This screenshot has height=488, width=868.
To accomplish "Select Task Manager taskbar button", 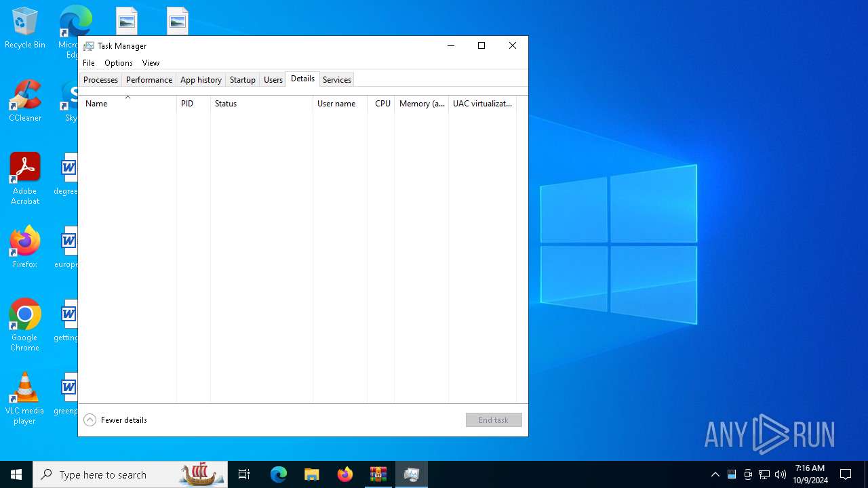I will pos(411,474).
